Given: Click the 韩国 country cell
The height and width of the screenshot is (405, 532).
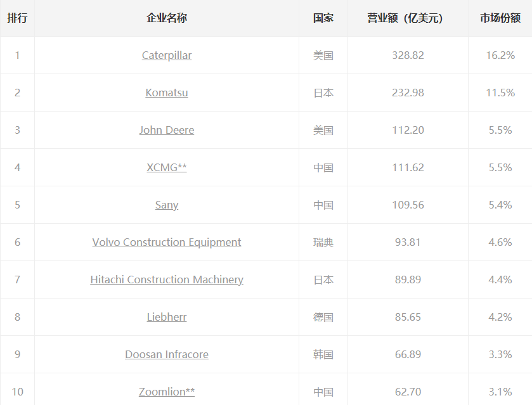Looking at the screenshot, I should pyautogui.click(x=323, y=354).
